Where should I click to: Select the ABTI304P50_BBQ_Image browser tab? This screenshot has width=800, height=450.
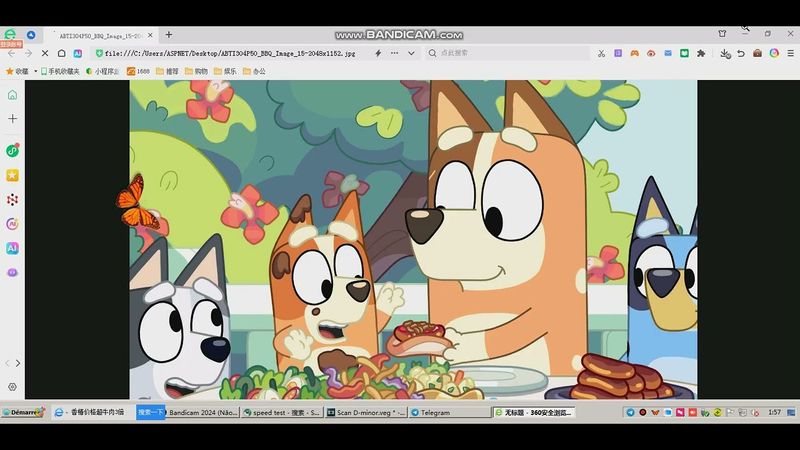click(x=100, y=34)
